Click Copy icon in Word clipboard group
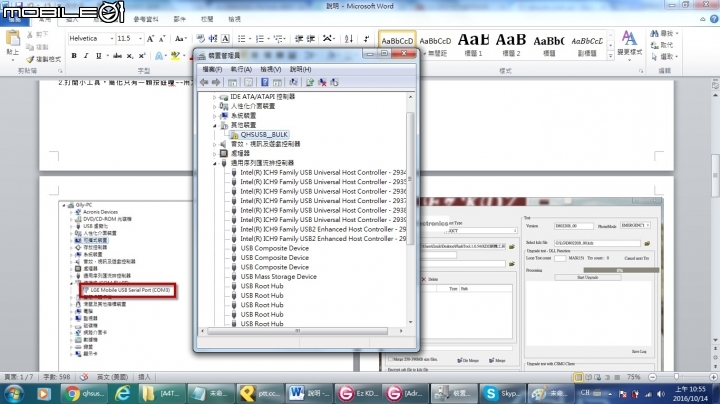Image resolution: width=720 pixels, height=404 pixels. [30, 47]
